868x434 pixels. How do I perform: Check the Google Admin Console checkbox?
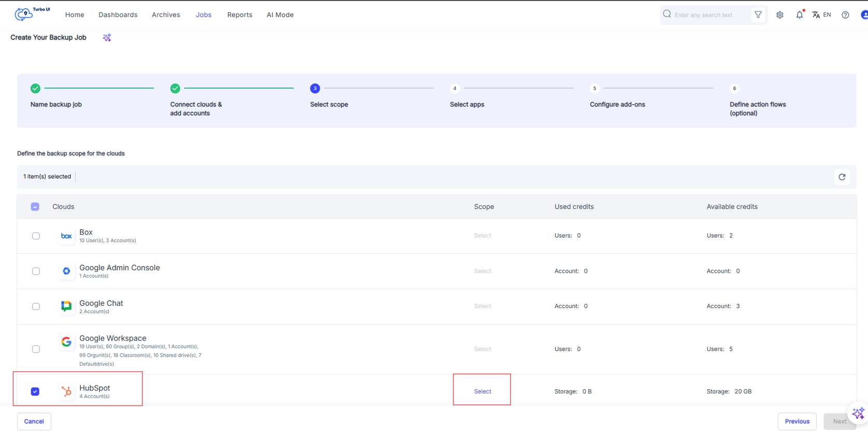click(x=36, y=271)
